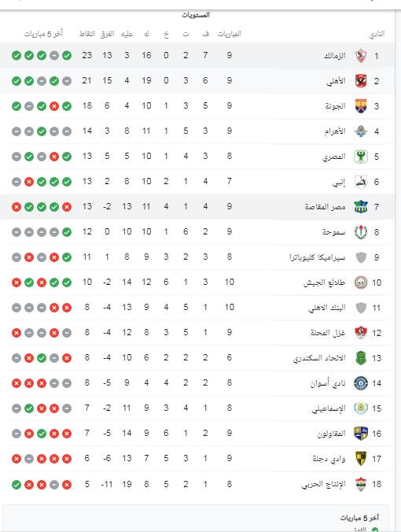Viewport: 401px width, 532px height.
Task: Click آخر 5 مباريات column header
Action: point(43,34)
